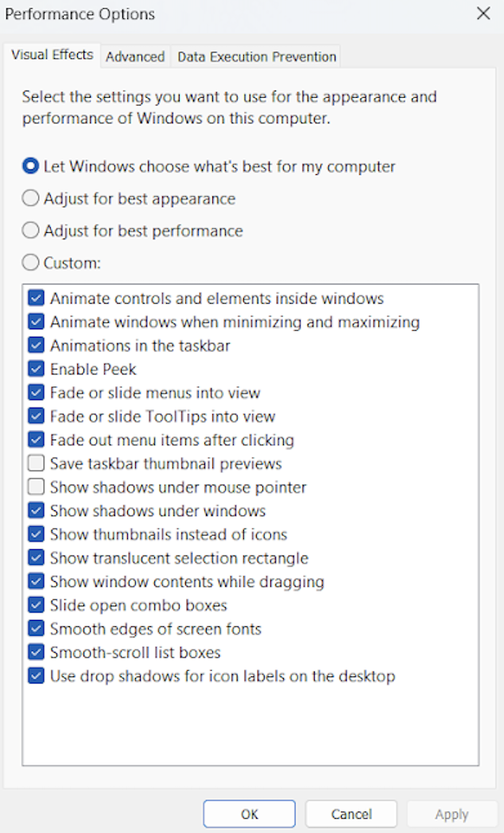504x833 pixels.
Task: Uncheck Show translucent selection rectangle
Action: (x=36, y=558)
